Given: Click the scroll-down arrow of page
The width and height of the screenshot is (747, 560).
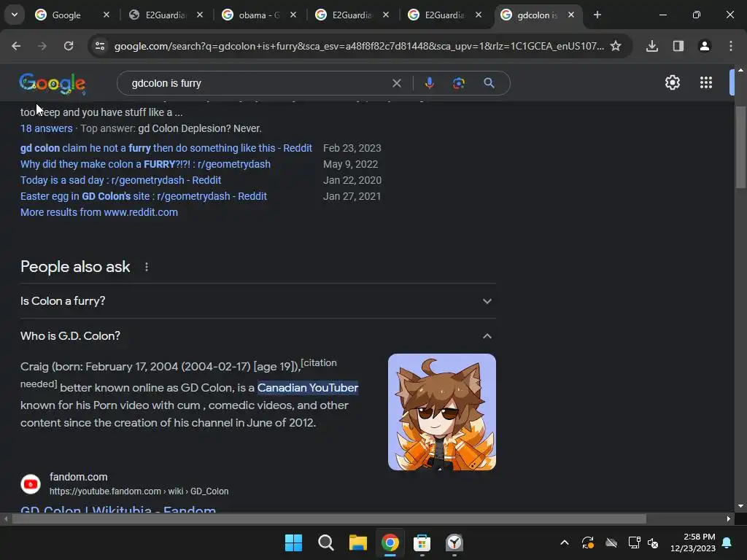Looking at the screenshot, I should pos(740,506).
